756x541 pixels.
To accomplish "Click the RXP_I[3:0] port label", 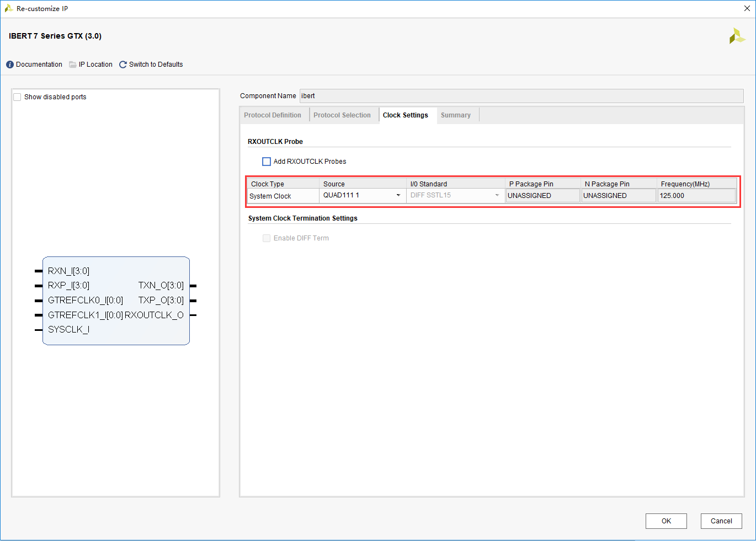I will [x=68, y=285].
